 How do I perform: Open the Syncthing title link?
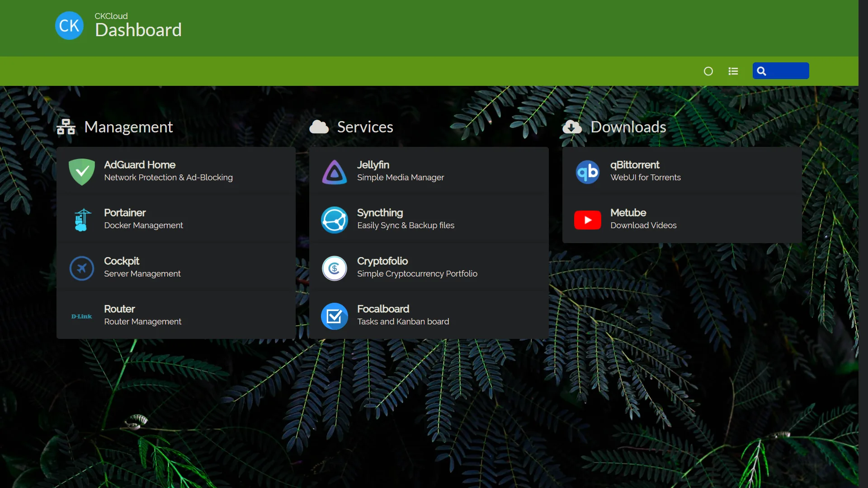[380, 213]
